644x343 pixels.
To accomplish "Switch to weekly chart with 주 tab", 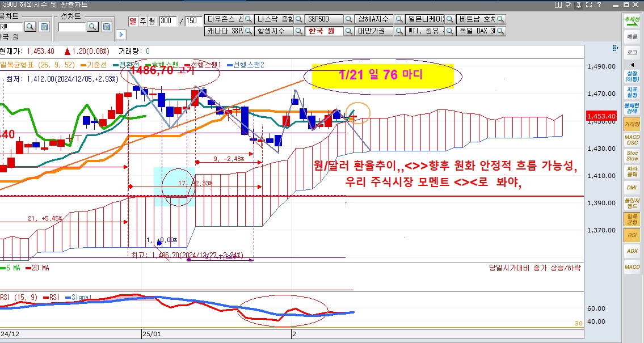I will (143, 21).
